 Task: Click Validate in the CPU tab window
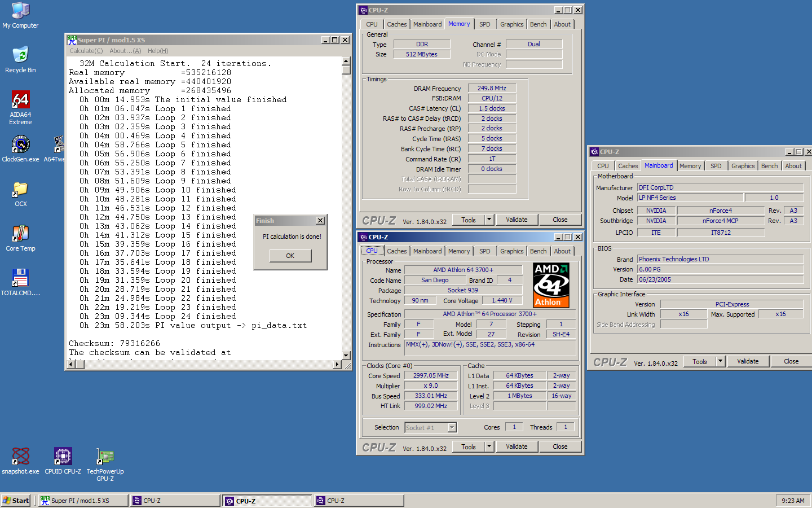517,447
